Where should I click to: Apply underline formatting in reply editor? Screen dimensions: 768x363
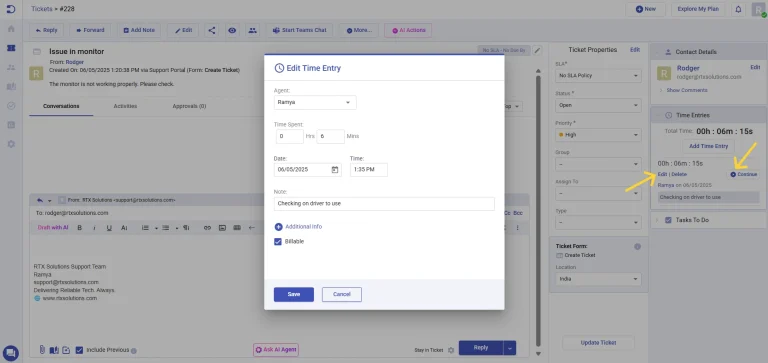click(x=109, y=228)
